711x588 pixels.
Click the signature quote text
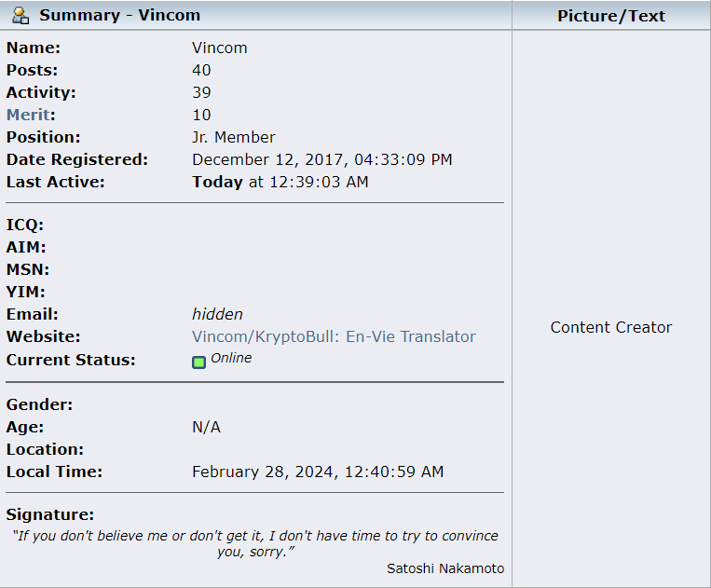(255, 543)
